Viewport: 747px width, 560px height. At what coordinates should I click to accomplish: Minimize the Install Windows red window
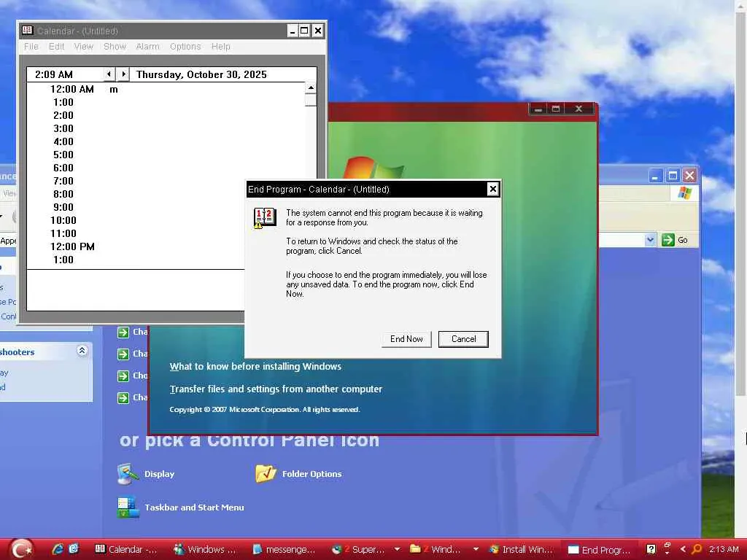click(538, 109)
